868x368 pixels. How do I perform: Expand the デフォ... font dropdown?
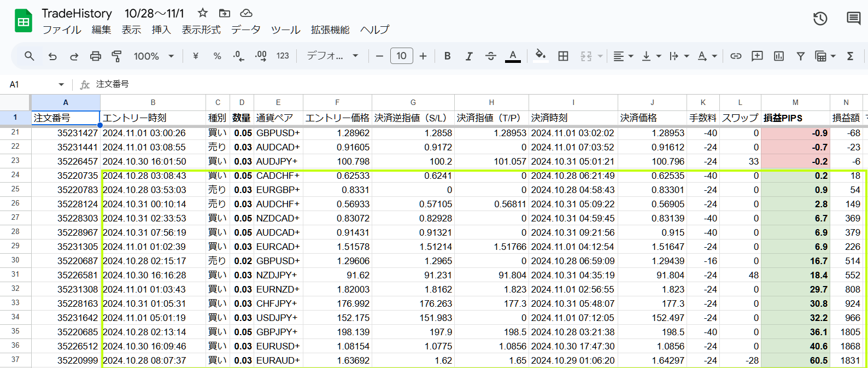click(332, 56)
